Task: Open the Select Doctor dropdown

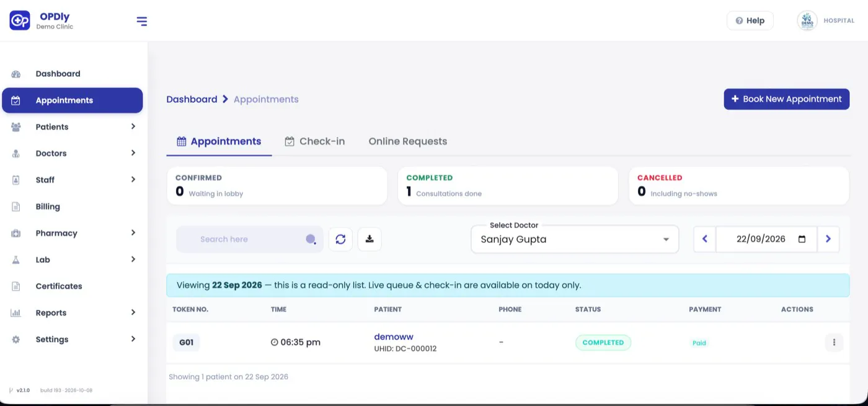Action: click(x=575, y=239)
